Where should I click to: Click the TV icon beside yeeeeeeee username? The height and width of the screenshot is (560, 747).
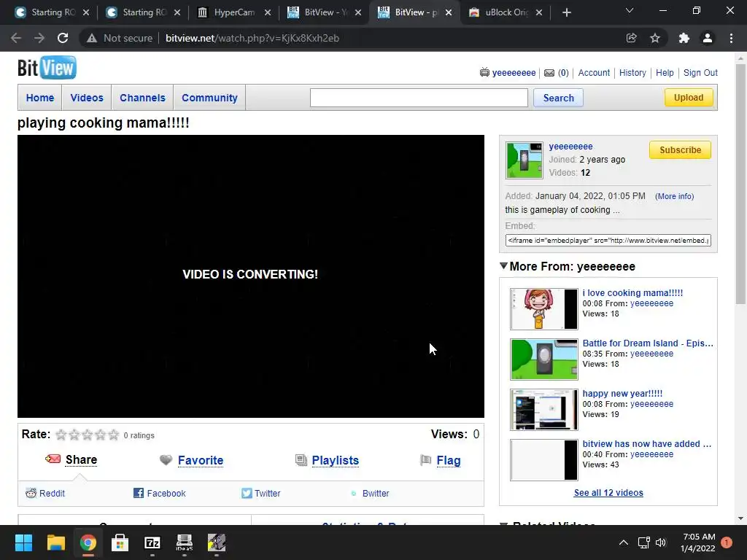(x=484, y=72)
